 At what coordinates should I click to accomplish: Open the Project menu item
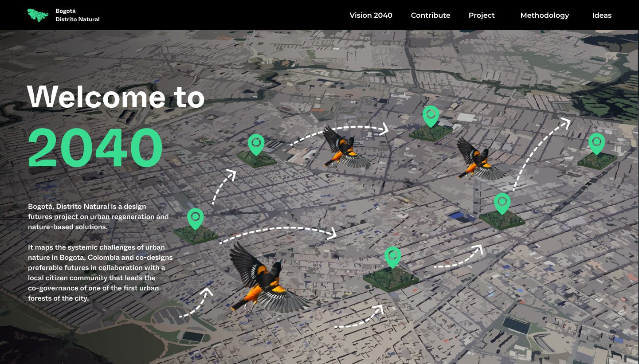tap(481, 15)
